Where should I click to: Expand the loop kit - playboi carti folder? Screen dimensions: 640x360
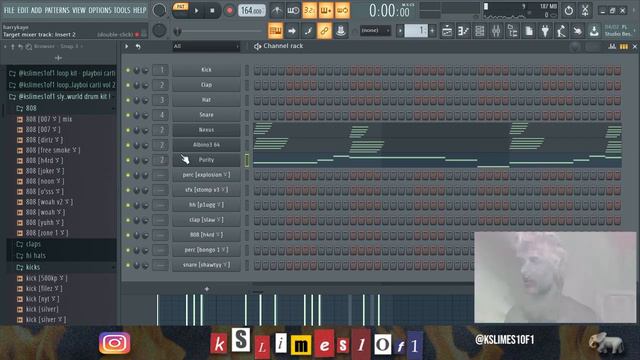click(x=63, y=73)
